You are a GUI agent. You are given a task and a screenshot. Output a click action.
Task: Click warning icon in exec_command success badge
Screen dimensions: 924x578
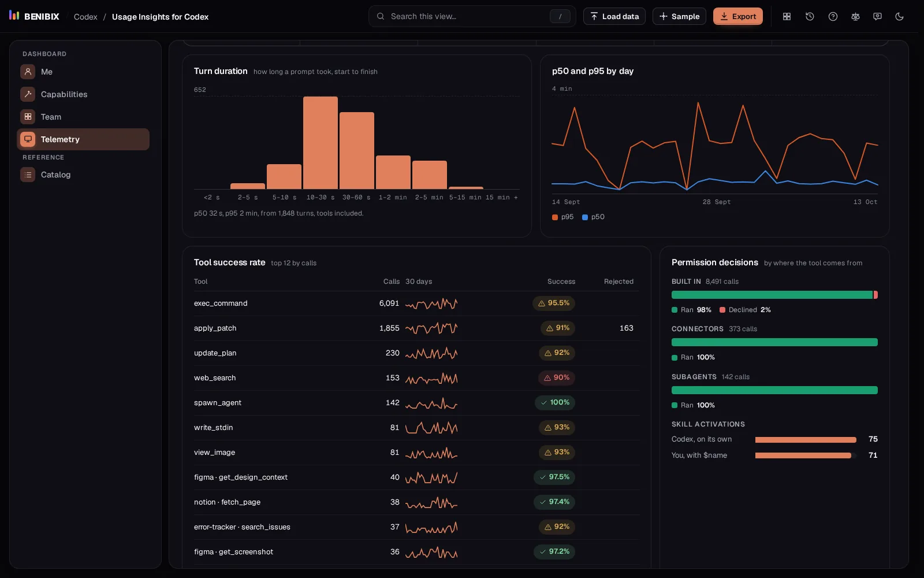[542, 303]
